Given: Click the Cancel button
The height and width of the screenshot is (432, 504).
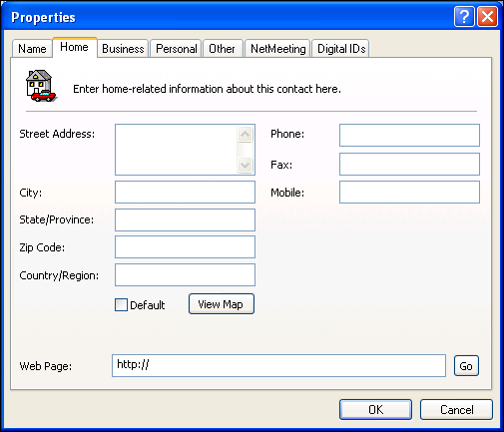Looking at the screenshot, I should (456, 410).
